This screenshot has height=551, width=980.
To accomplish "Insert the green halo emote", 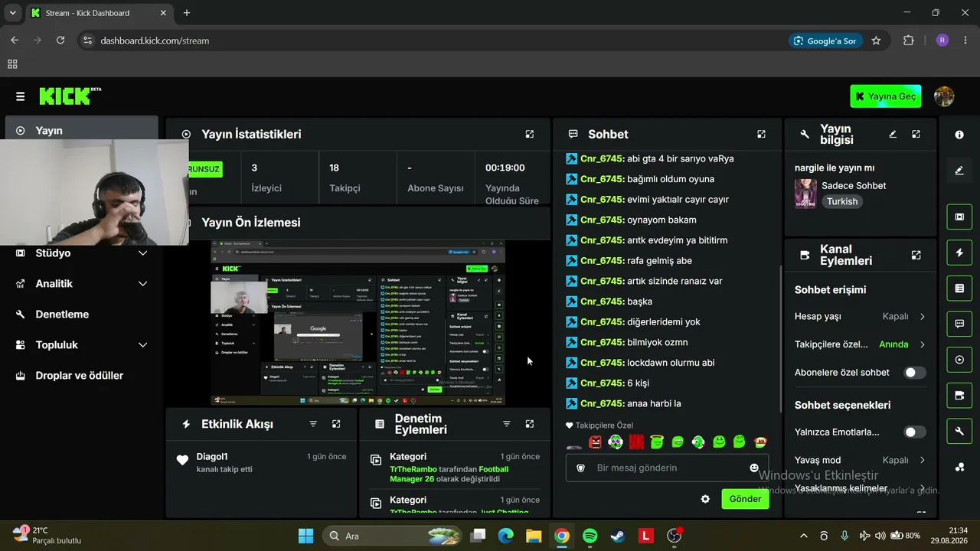I will pos(657,442).
